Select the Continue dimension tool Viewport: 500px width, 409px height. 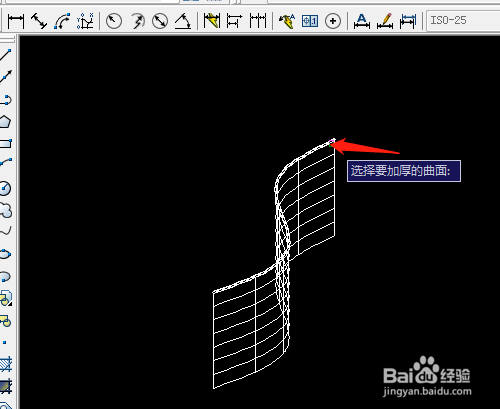(x=258, y=21)
